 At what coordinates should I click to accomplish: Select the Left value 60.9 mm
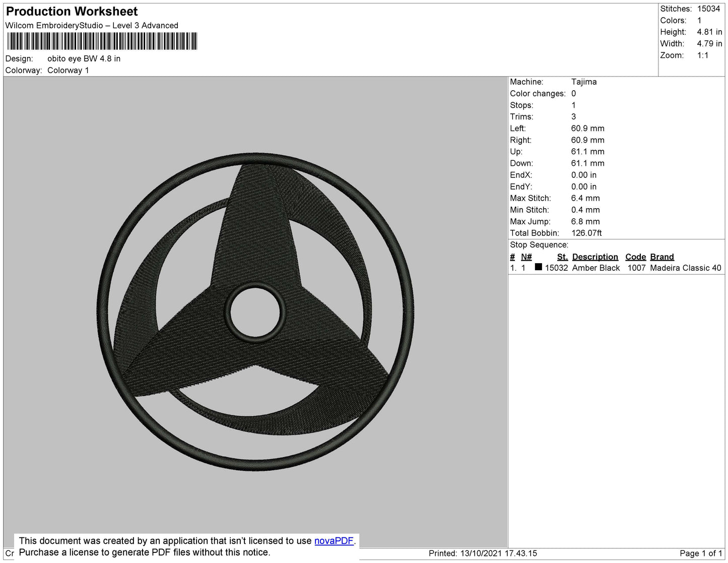click(588, 128)
